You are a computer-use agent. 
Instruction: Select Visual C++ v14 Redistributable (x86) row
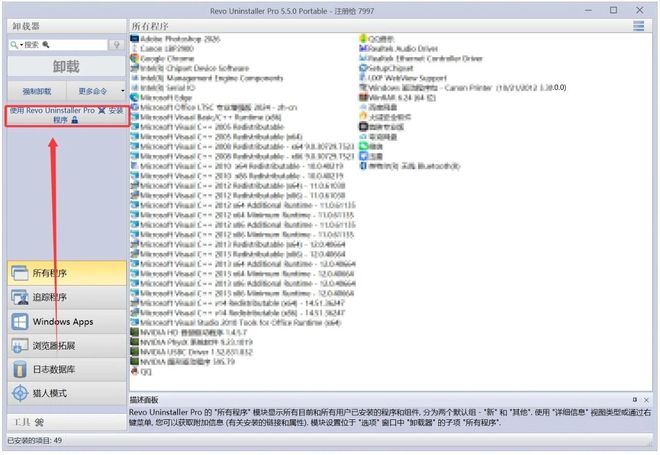pos(238,313)
